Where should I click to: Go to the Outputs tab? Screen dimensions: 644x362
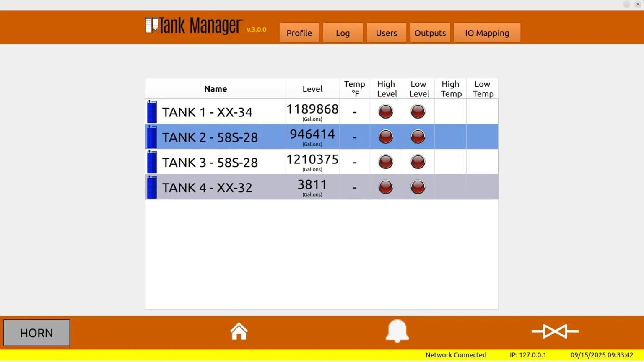coord(430,33)
